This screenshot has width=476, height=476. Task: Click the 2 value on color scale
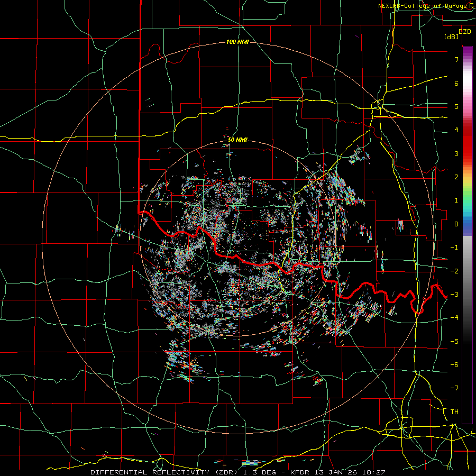pyautogui.click(x=456, y=177)
